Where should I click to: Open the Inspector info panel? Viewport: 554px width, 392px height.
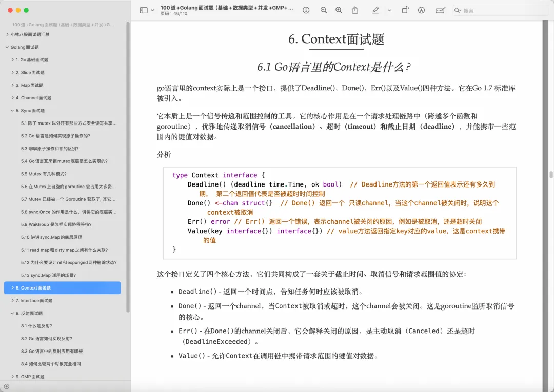click(306, 10)
